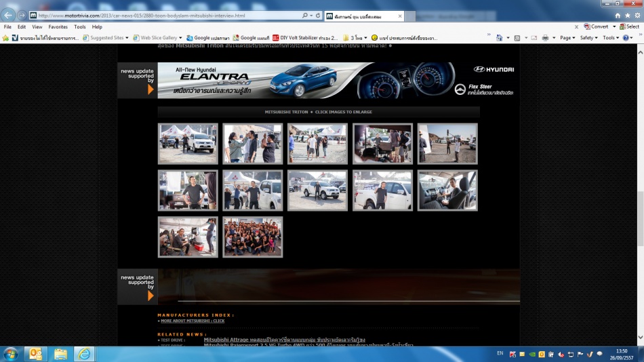Open the View menu

coord(37,26)
